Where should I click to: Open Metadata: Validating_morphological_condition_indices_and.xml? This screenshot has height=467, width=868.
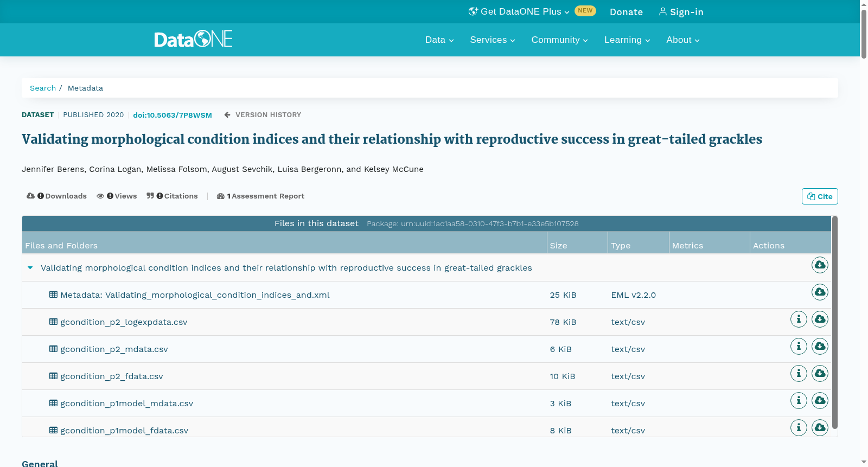click(x=195, y=295)
